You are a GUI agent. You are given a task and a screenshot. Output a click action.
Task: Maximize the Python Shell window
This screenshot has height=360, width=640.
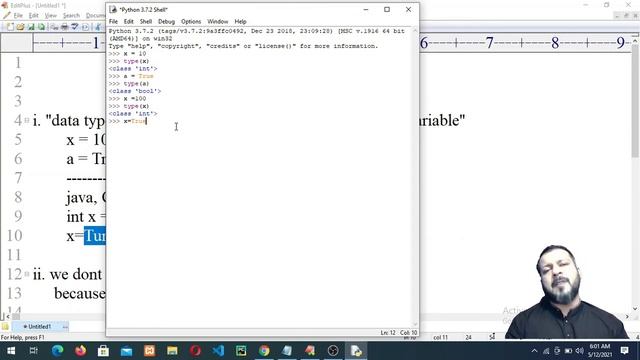click(x=387, y=9)
